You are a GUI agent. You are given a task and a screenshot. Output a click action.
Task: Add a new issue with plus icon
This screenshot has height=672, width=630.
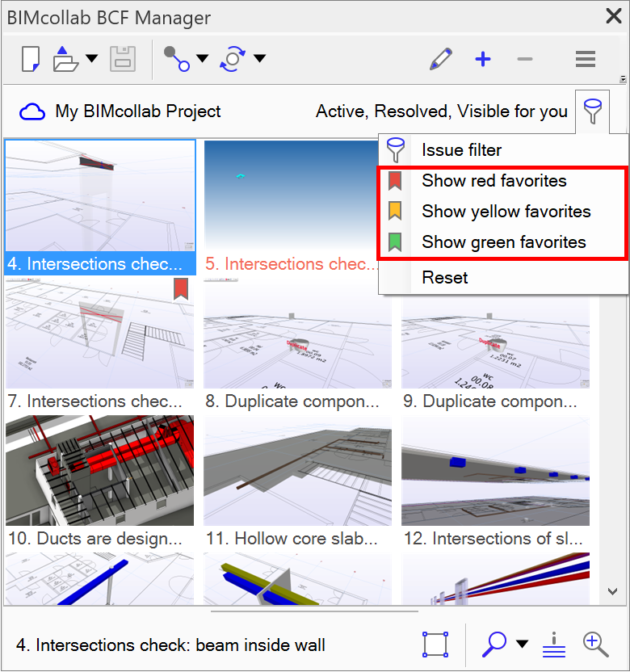click(x=482, y=59)
